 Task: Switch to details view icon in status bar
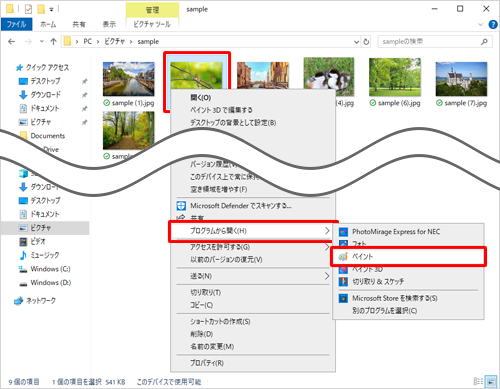tap(478, 382)
